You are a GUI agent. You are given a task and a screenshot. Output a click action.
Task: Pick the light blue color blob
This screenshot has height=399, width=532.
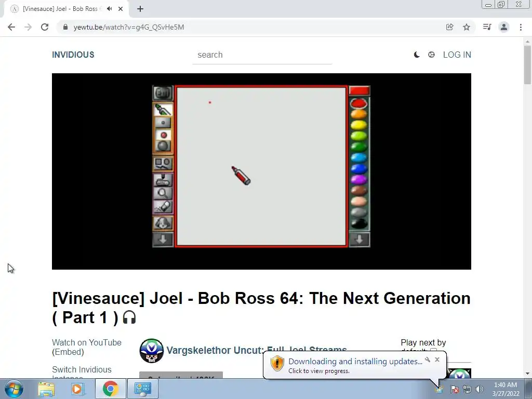coord(358,157)
